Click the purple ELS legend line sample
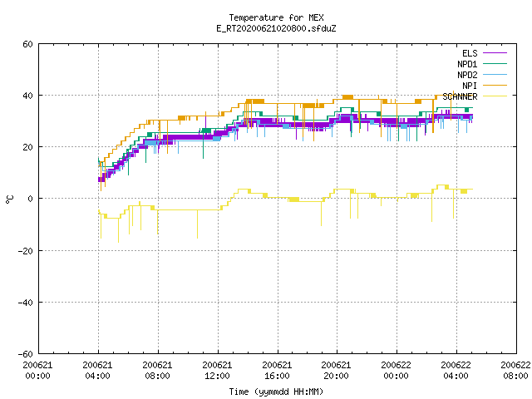The width and height of the screenshot is (532, 399). tap(495, 53)
